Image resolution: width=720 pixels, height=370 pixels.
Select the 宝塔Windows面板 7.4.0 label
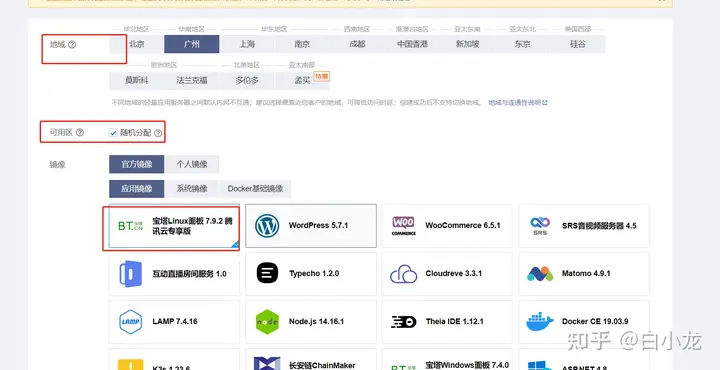[467, 365]
